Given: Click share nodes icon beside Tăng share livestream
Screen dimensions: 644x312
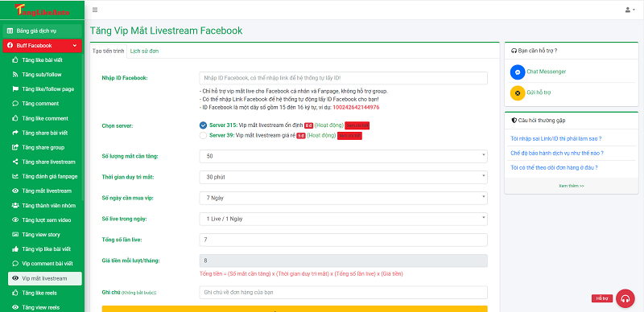Looking at the screenshot, I should [x=15, y=162].
